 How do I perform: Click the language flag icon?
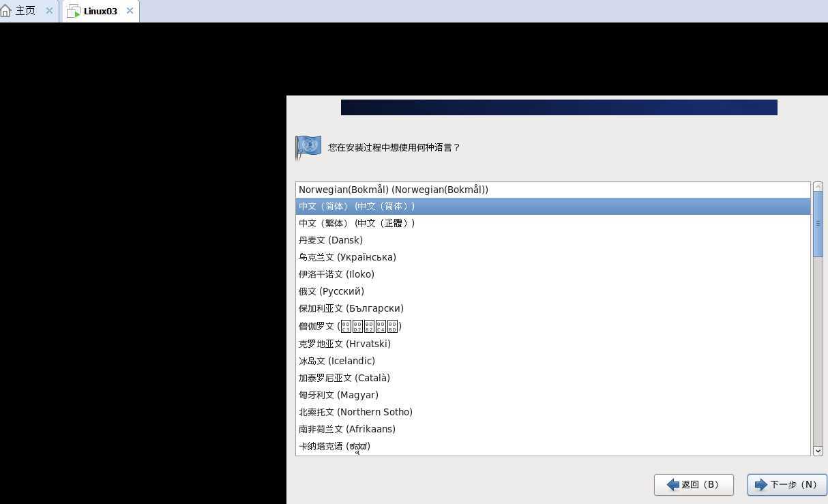pos(308,147)
